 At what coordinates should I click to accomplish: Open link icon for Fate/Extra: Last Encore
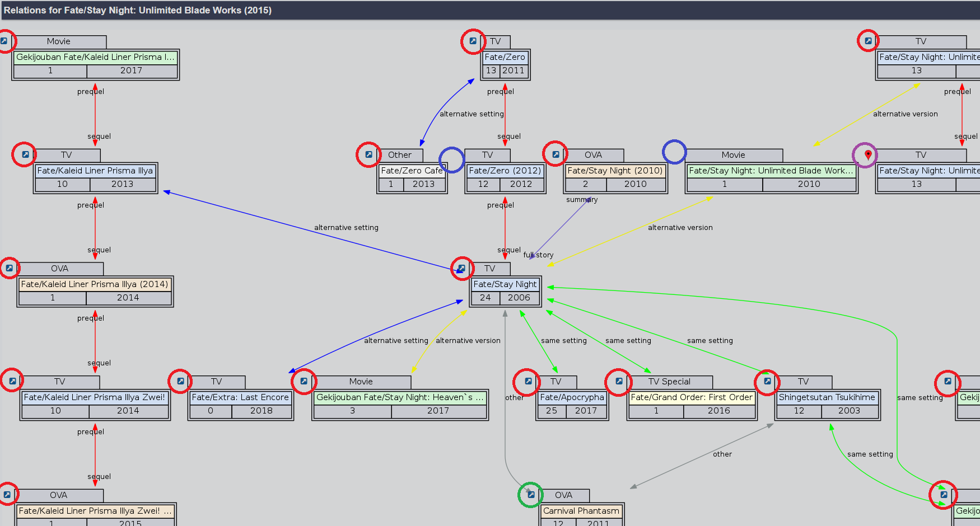(x=180, y=382)
